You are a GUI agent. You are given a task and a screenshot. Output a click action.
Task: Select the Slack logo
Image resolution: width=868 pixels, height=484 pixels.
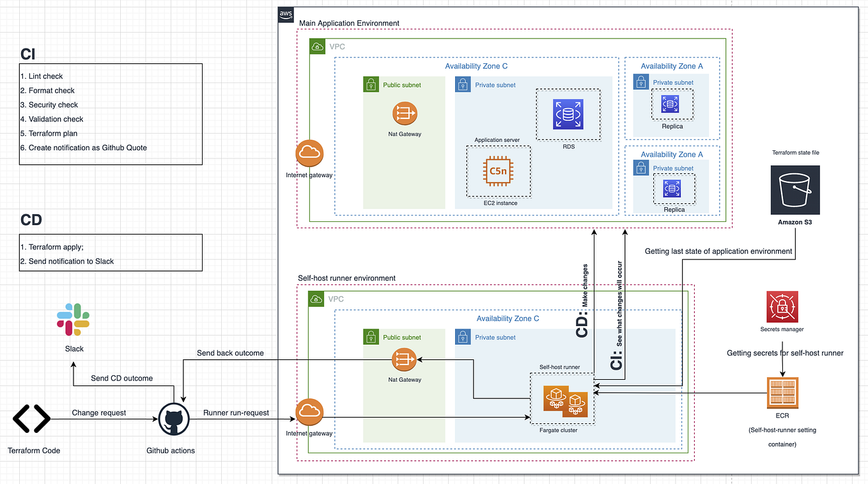click(73, 318)
